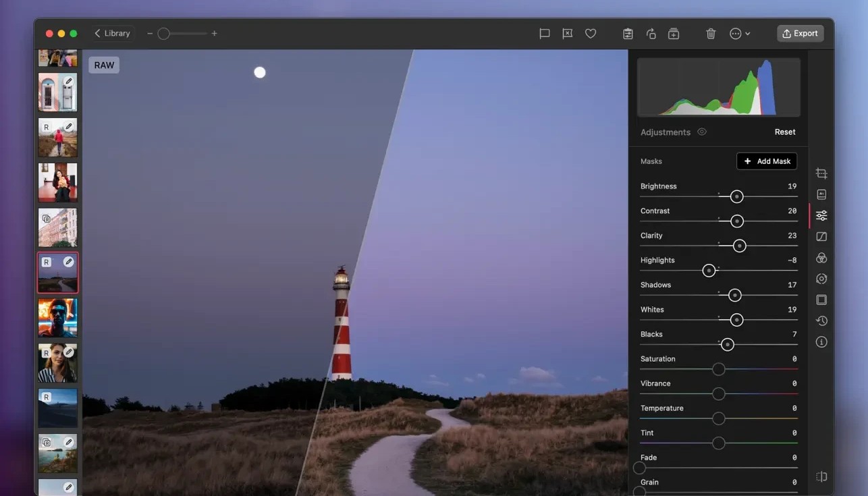Image resolution: width=868 pixels, height=496 pixels.
Task: Select the Adjustments sliders tool icon
Action: tap(821, 216)
